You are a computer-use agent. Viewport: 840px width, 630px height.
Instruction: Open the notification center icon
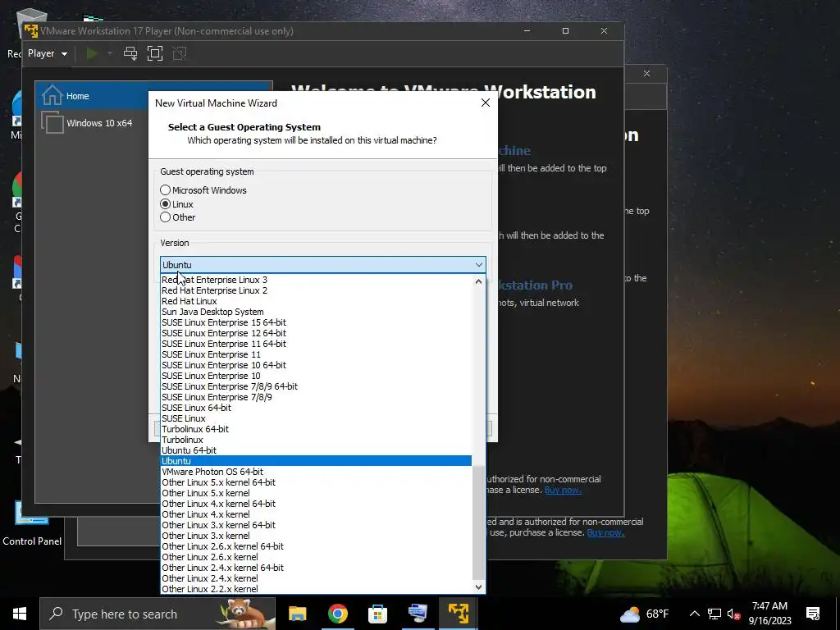coord(813,614)
